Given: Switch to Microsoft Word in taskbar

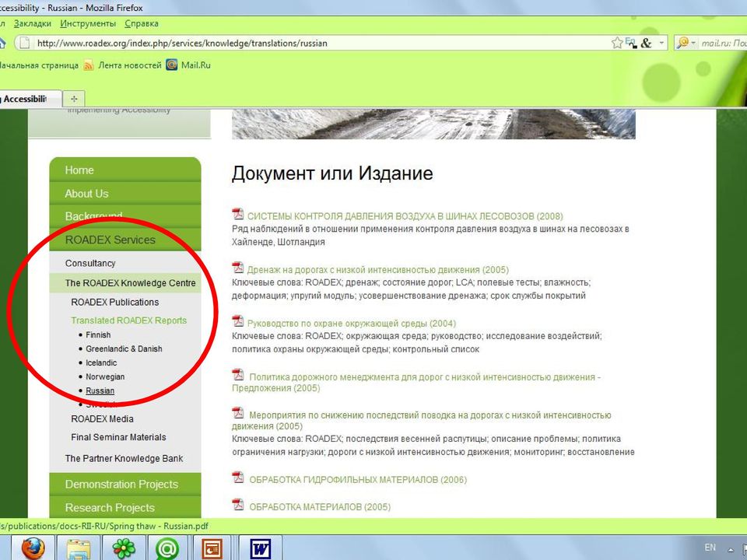Looking at the screenshot, I should (261, 548).
